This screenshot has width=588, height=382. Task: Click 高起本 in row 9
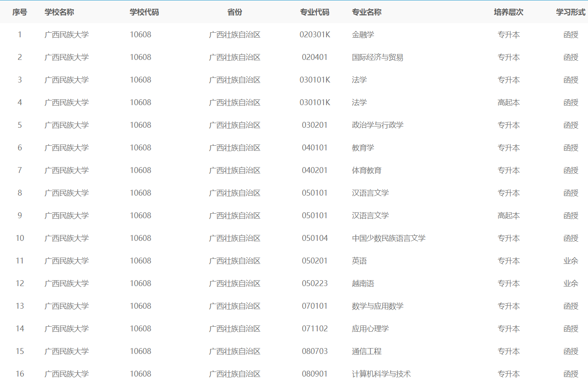coord(509,216)
